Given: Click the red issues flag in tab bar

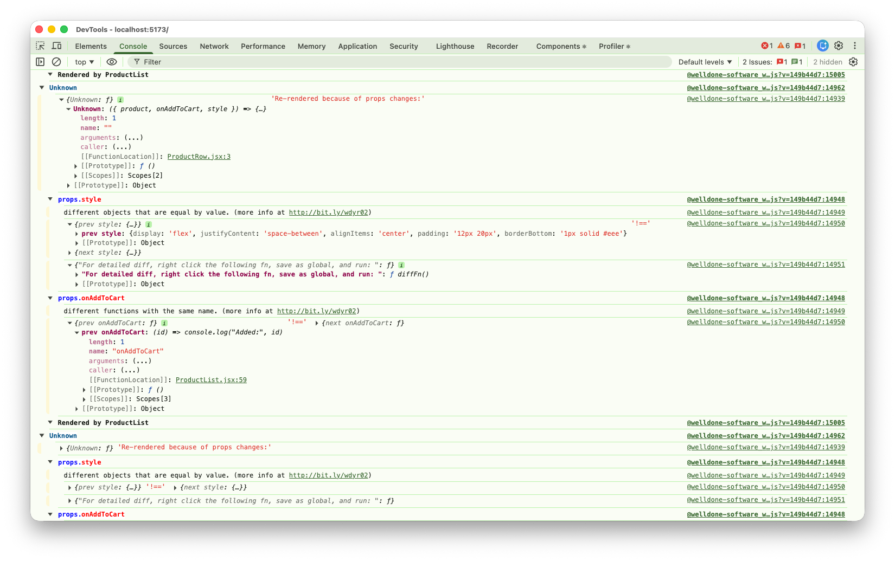Looking at the screenshot, I should [x=800, y=46].
